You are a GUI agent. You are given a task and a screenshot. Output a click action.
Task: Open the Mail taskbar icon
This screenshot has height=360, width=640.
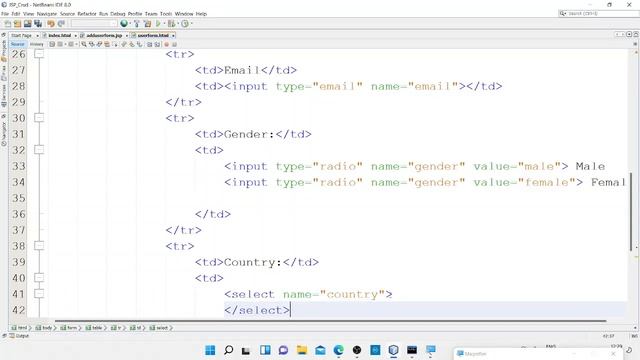(320, 350)
